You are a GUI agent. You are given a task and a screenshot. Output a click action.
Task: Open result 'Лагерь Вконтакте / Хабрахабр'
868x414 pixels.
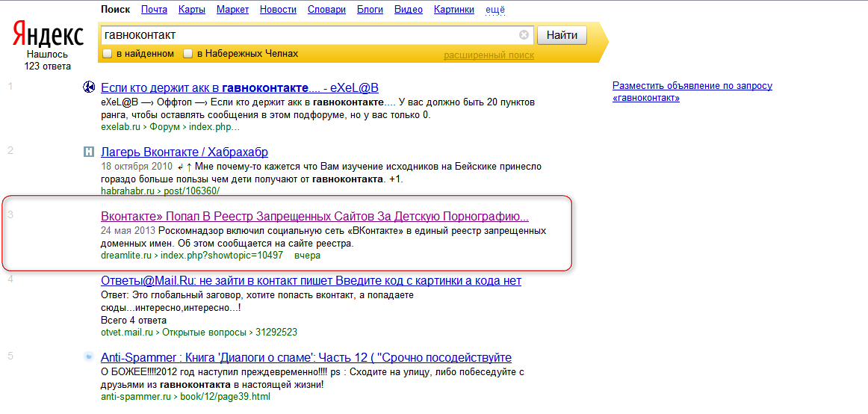(x=185, y=152)
